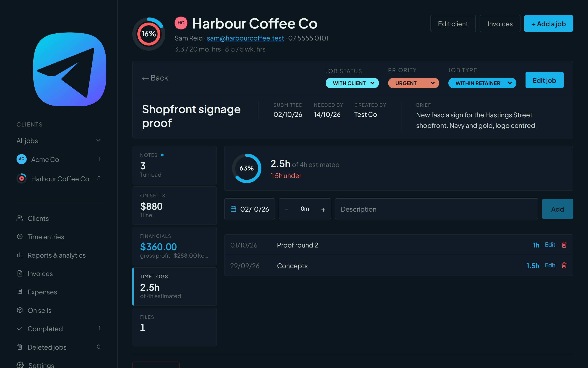
Task: Increase the time duration with plus
Action: pos(323,210)
